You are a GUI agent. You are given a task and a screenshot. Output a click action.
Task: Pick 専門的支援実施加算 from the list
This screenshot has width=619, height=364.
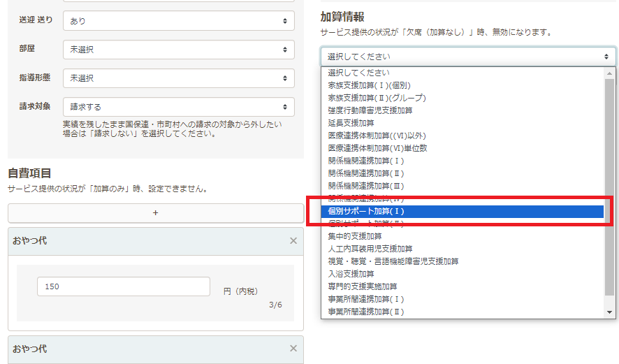[x=463, y=286]
